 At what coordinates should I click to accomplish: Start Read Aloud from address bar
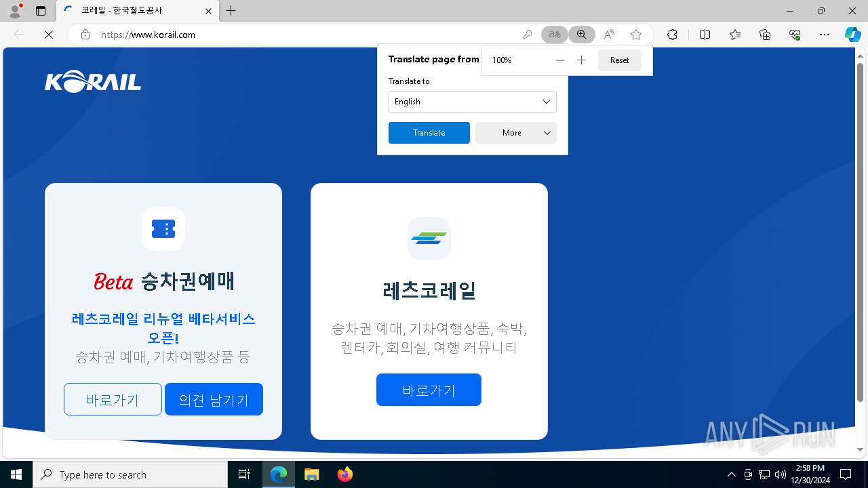point(609,35)
